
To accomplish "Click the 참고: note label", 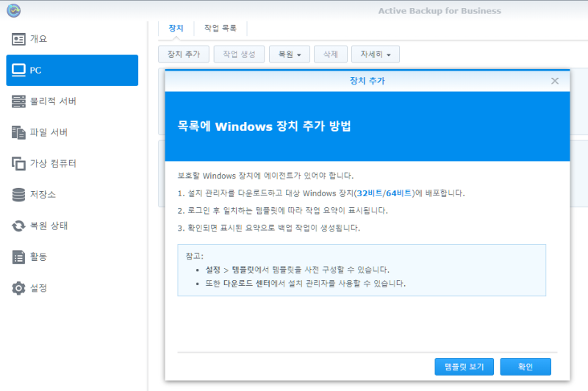I will (194, 256).
